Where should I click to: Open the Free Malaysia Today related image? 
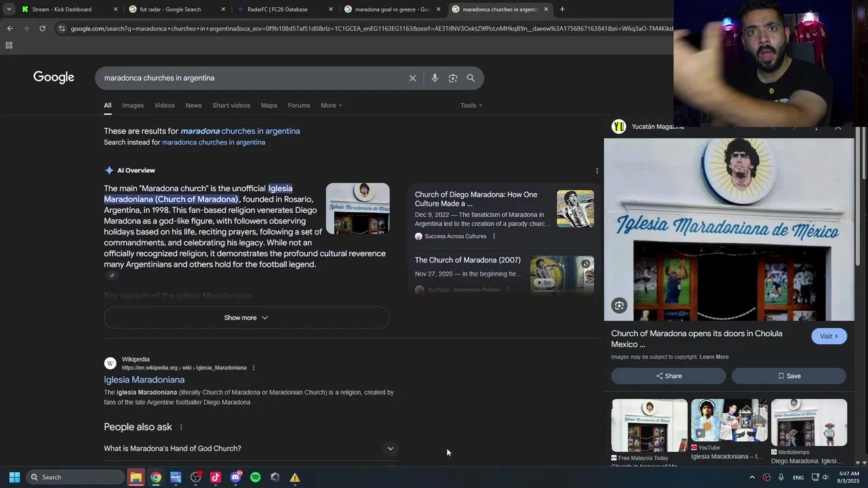coord(649,426)
